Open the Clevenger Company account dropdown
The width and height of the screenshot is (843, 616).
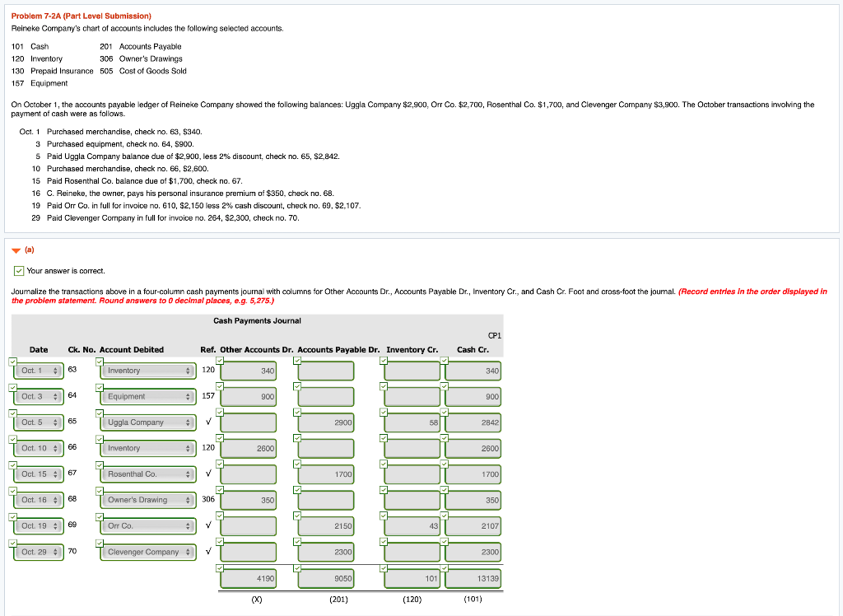(x=147, y=552)
